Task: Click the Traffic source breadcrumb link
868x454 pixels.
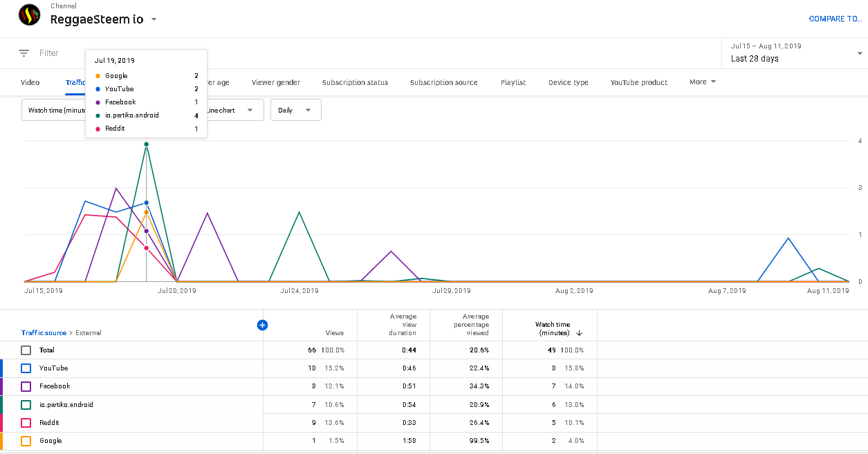Action: tap(44, 333)
